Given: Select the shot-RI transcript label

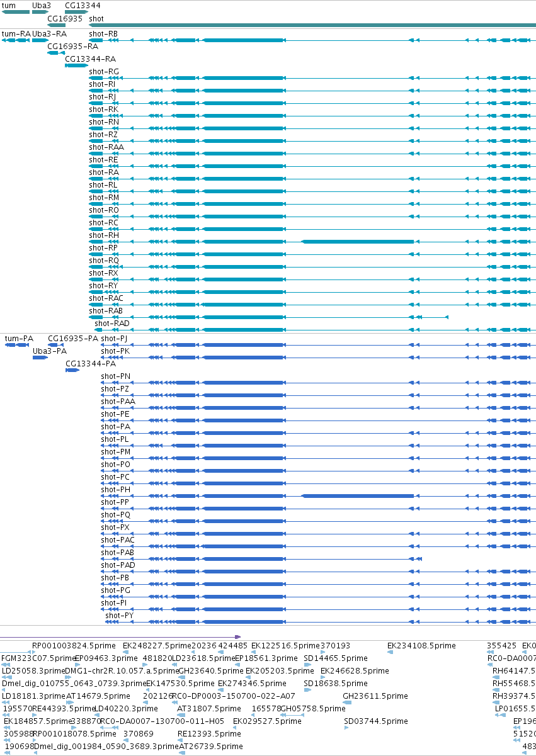Looking at the screenshot, I should (102, 84).
